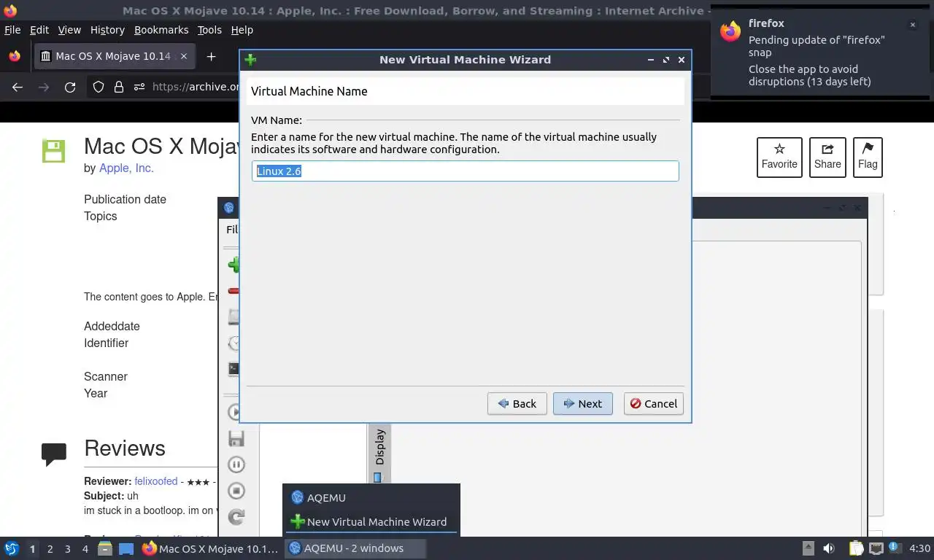
Task: Click the Reviews speech bubble icon
Action: 55,454
